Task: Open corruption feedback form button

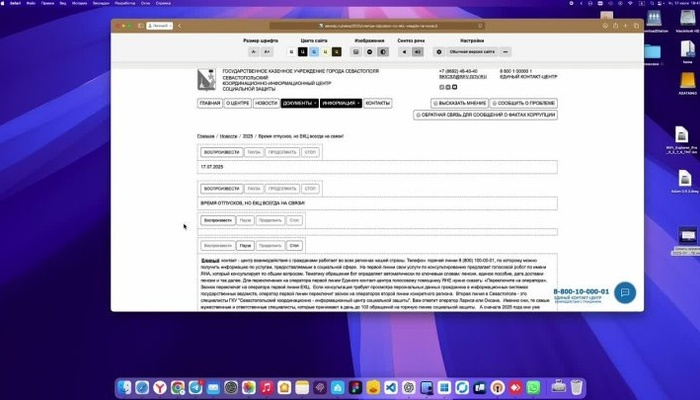Action: [x=485, y=115]
